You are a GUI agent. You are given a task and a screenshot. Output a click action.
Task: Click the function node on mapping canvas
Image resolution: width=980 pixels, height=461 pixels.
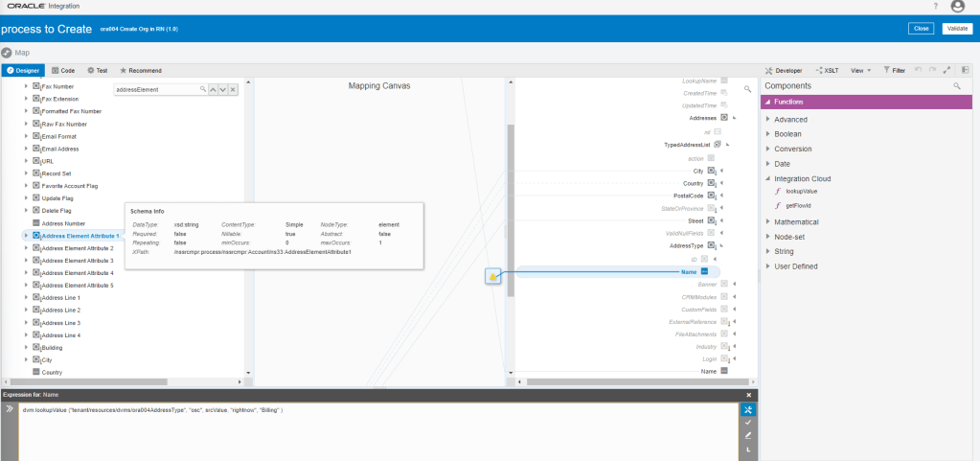pyautogui.click(x=492, y=276)
